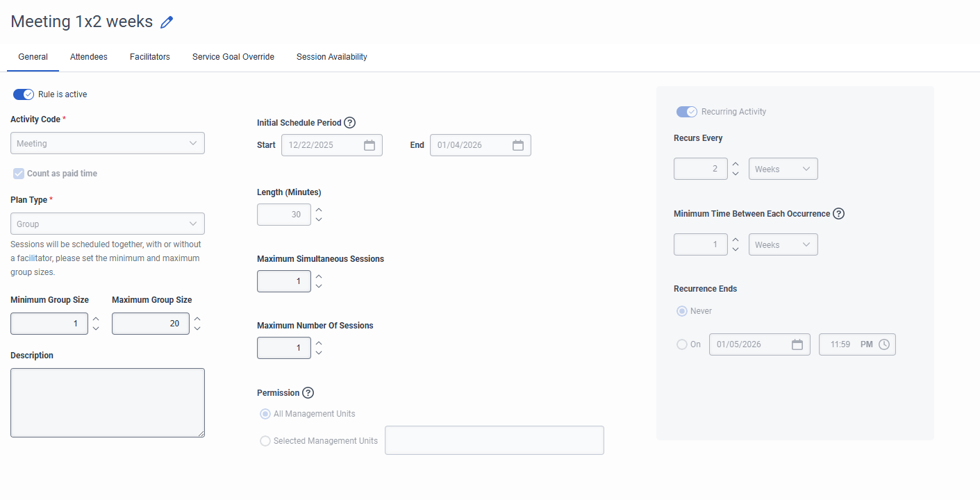Click into the Description text area
Image resolution: width=980 pixels, height=500 pixels.
(108, 403)
